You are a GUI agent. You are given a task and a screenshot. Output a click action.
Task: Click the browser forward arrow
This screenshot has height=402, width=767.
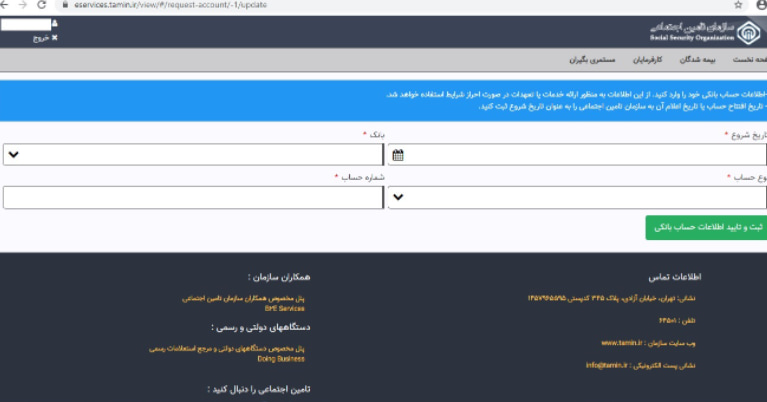point(24,5)
